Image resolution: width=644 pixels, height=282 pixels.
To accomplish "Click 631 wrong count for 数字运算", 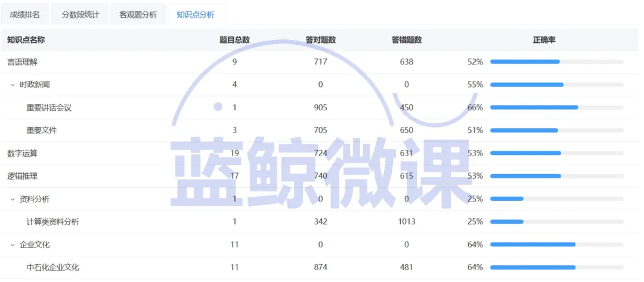I will (x=407, y=153).
